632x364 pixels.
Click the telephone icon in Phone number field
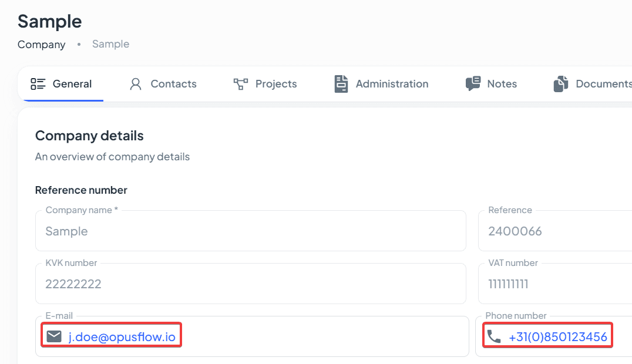[495, 337]
